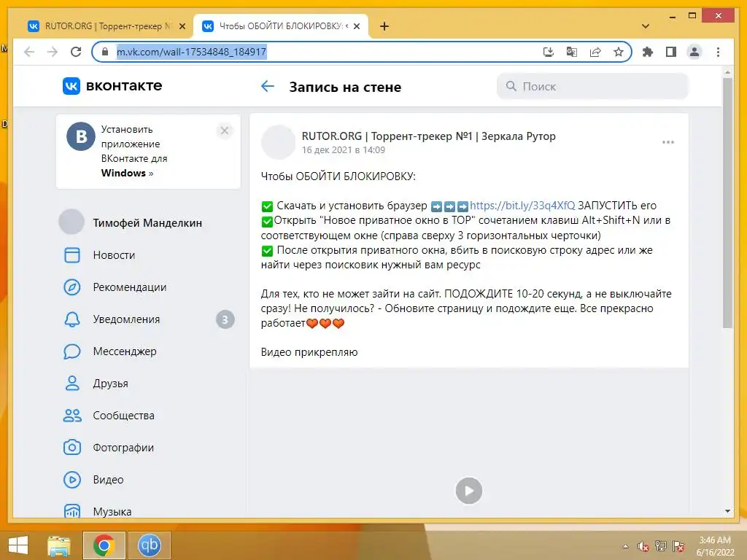Click the post date 16 дек 2021
The height and width of the screenshot is (560, 747).
point(343,150)
